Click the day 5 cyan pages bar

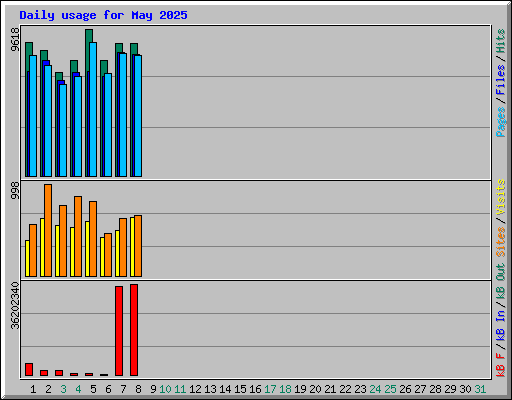pos(93,109)
